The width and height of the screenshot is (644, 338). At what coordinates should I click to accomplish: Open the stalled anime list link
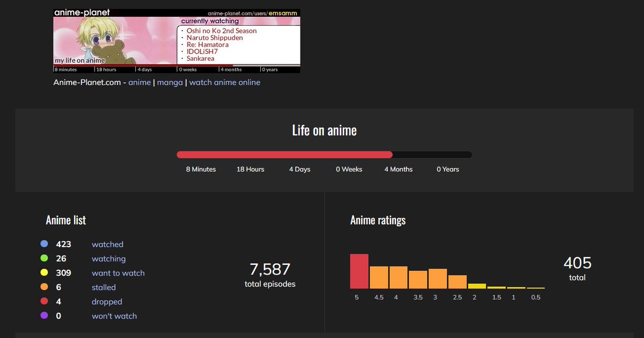pos(104,287)
